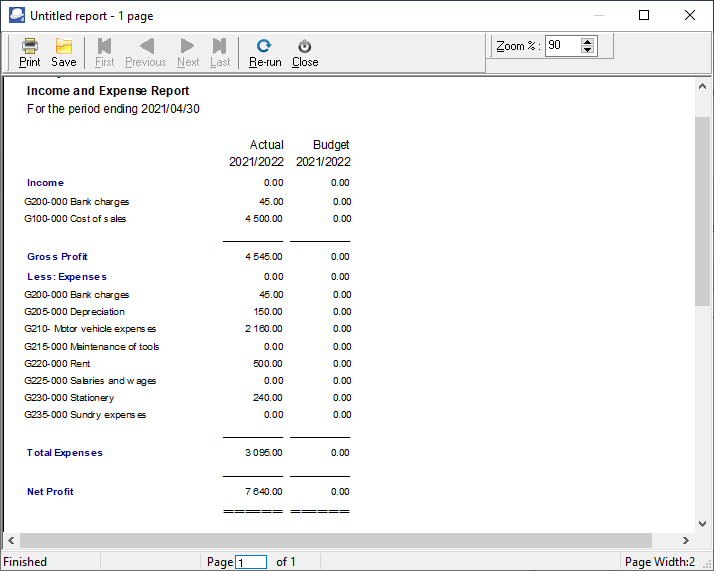Click the Print toolbar icon
This screenshot has height=571, width=714.
tap(30, 53)
